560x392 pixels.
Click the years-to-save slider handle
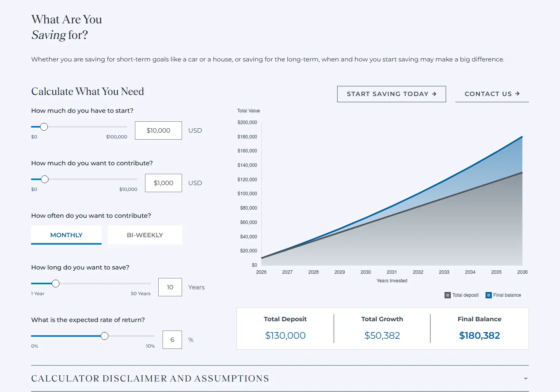coord(56,283)
